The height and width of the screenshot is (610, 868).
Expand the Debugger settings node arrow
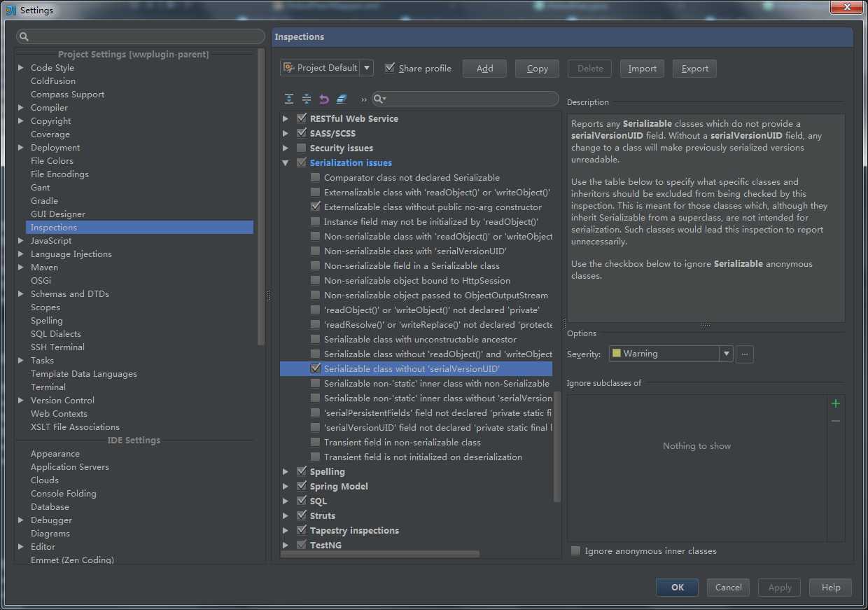pos(21,520)
